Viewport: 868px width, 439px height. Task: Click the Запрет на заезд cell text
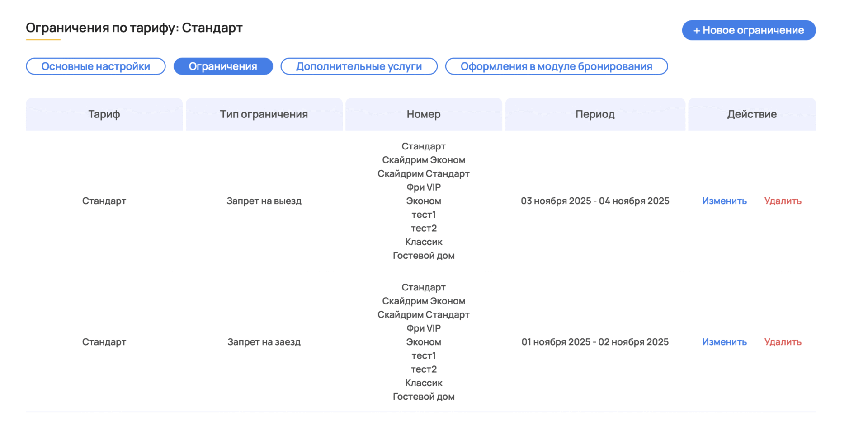[x=264, y=342]
